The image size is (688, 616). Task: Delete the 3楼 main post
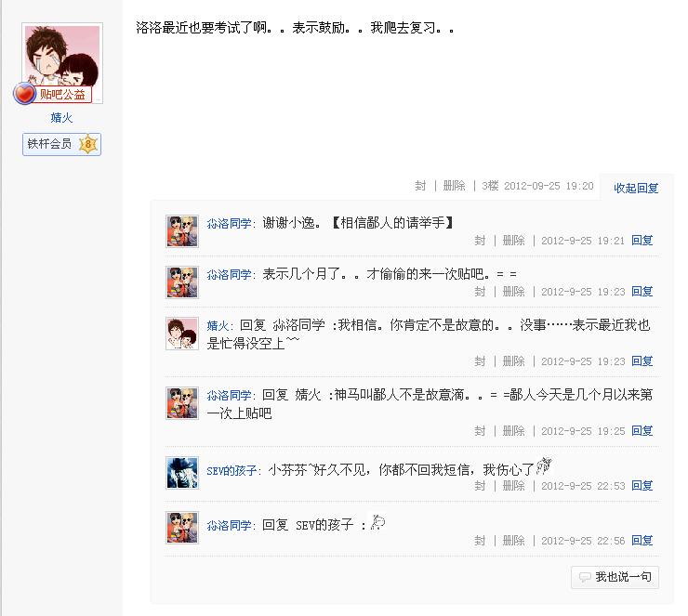point(454,186)
